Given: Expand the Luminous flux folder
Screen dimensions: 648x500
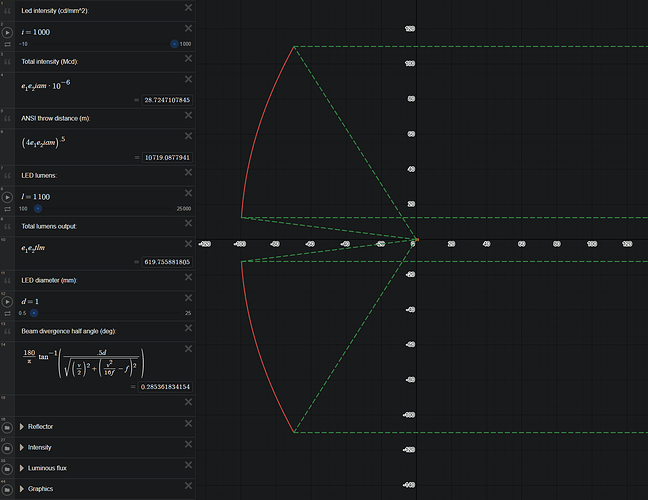Looking at the screenshot, I should coord(22,468).
